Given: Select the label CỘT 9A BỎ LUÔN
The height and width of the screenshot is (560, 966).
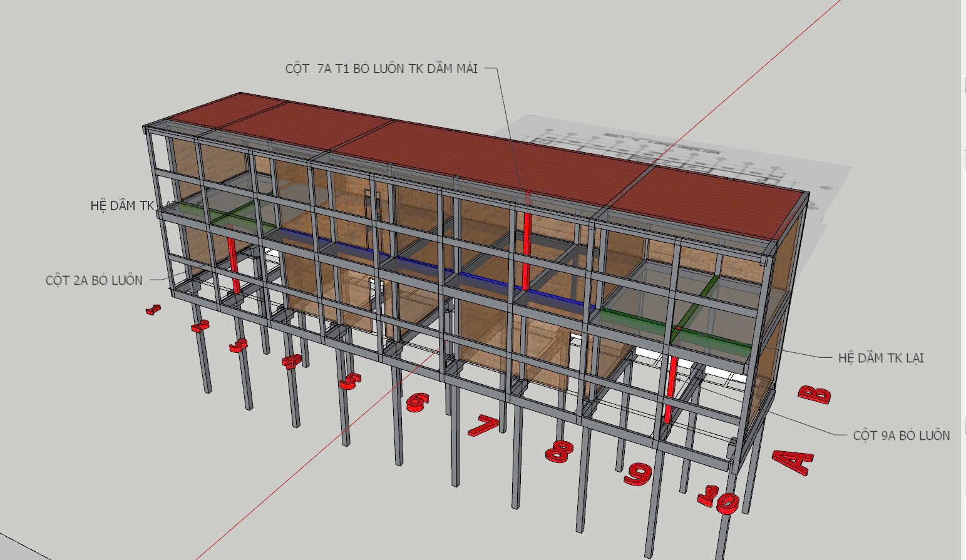Looking at the screenshot, I should coord(902,435).
